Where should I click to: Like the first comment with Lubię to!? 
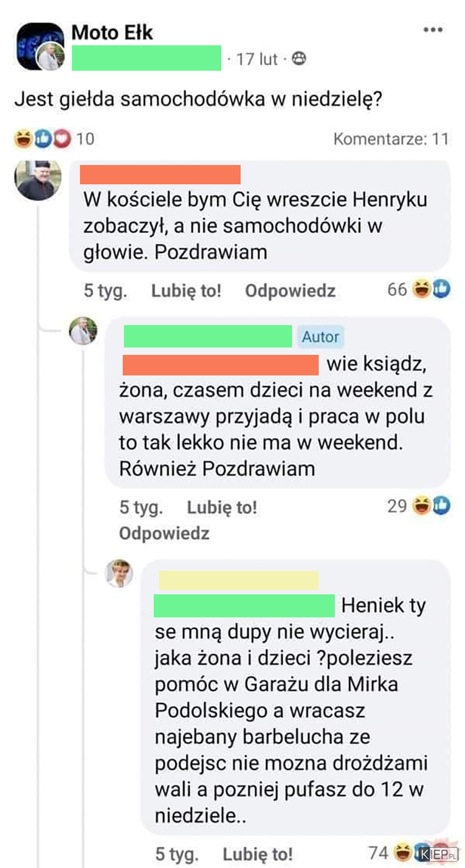186,290
